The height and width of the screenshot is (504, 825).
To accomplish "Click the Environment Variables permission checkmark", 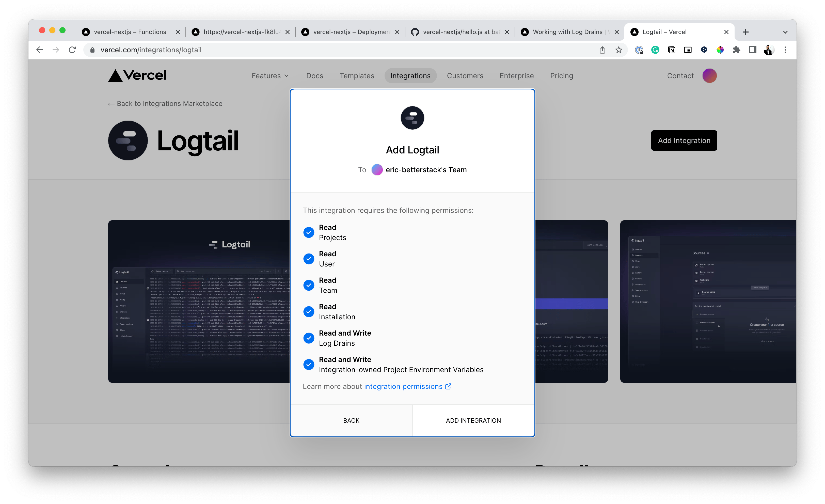I will point(309,364).
